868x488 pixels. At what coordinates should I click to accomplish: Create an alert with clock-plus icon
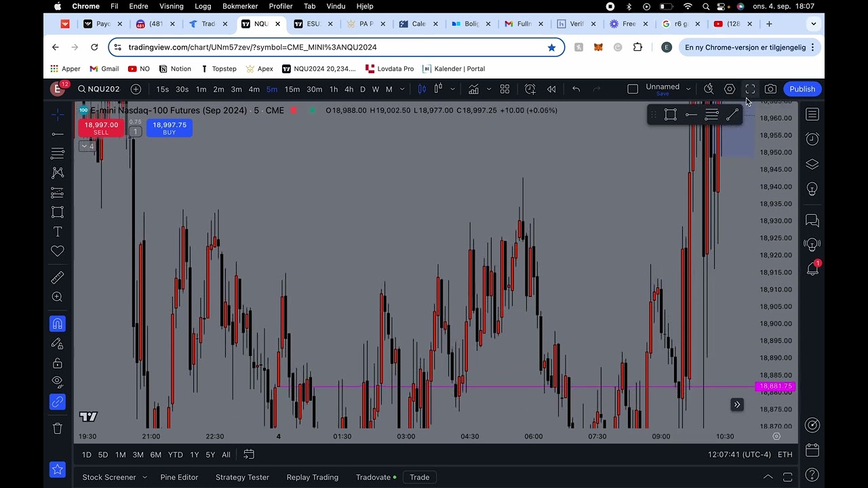click(x=530, y=89)
